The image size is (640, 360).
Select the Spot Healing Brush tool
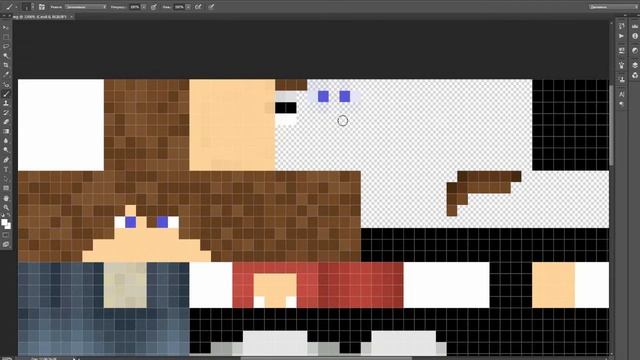point(6,84)
